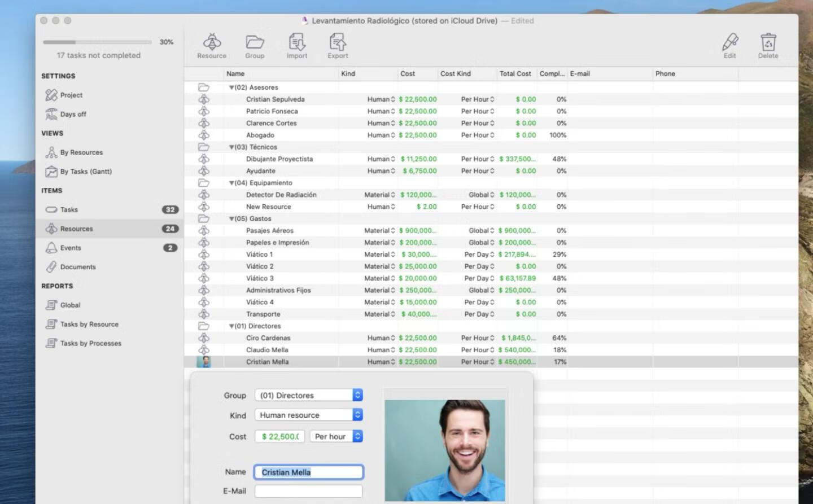The width and height of the screenshot is (813, 504).
Task: Collapse the (03) Técnicos group
Action: pyautogui.click(x=231, y=147)
